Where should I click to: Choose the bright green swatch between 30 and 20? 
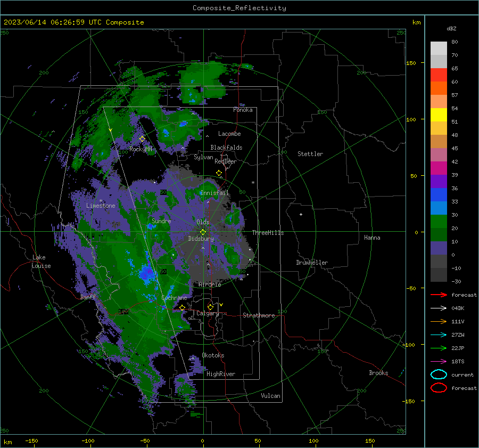[x=439, y=222]
